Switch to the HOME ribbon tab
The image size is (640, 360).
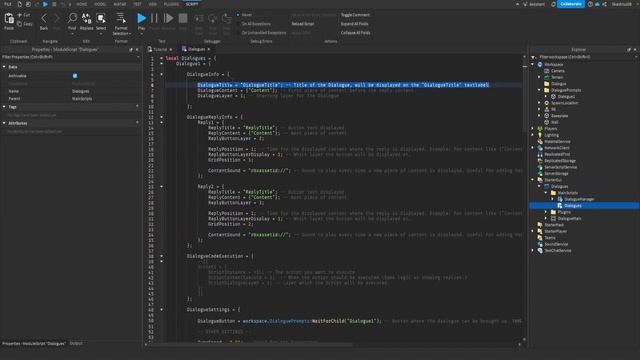coord(82,4)
